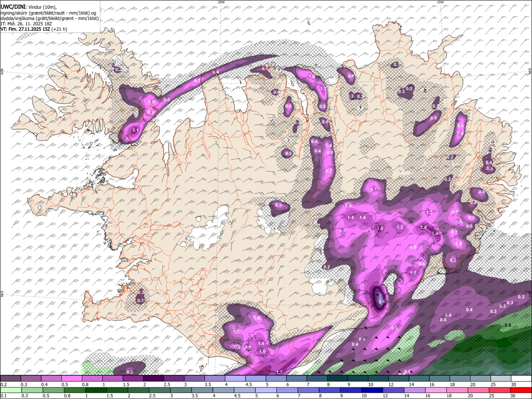Select the rain-scale swatch labeled 2.5
This screenshot has height=399, width=532.
(x=159, y=390)
